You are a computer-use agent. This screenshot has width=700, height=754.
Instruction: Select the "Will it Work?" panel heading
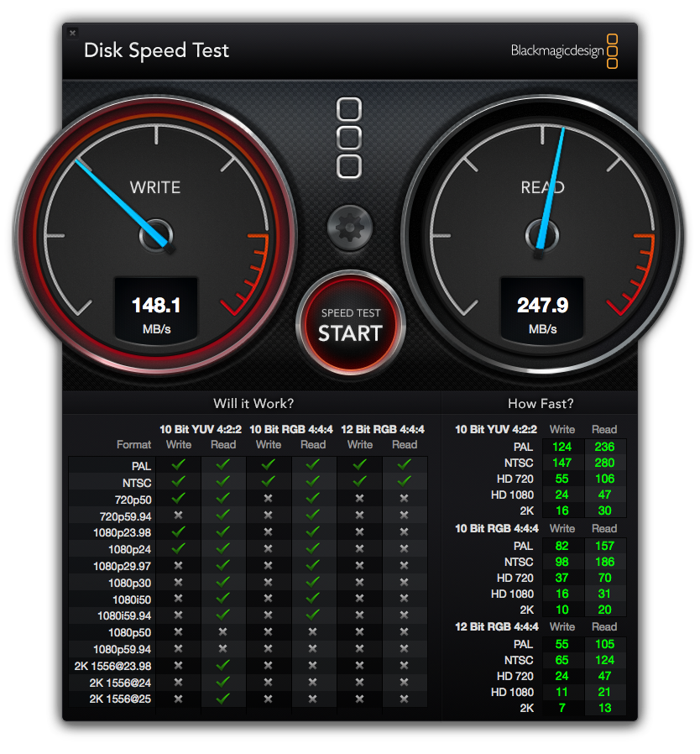[x=253, y=404]
